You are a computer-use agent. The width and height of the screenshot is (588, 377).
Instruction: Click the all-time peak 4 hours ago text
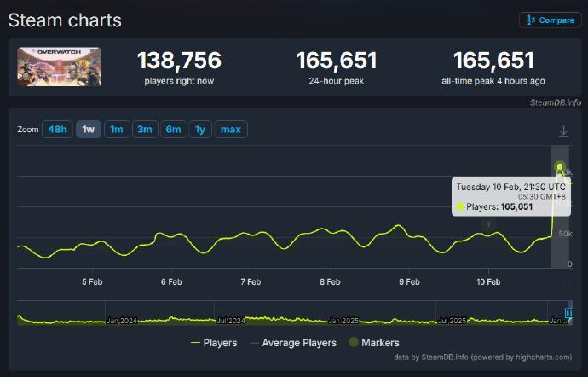tap(493, 81)
